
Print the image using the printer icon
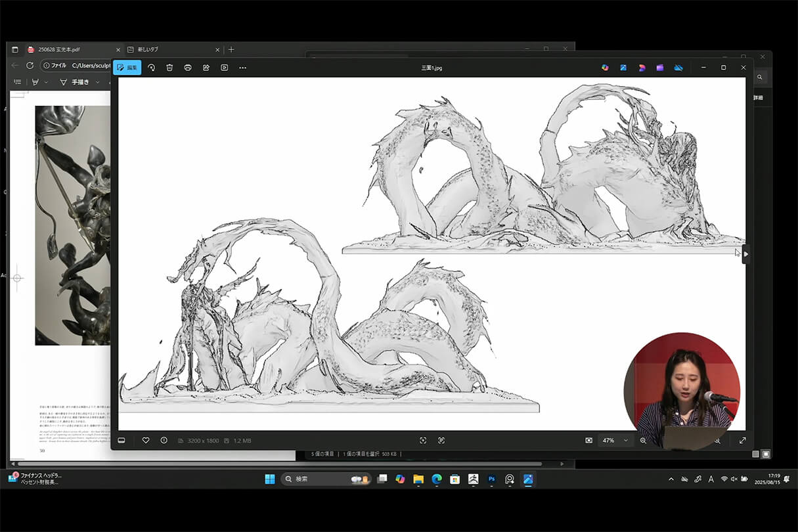(x=188, y=68)
